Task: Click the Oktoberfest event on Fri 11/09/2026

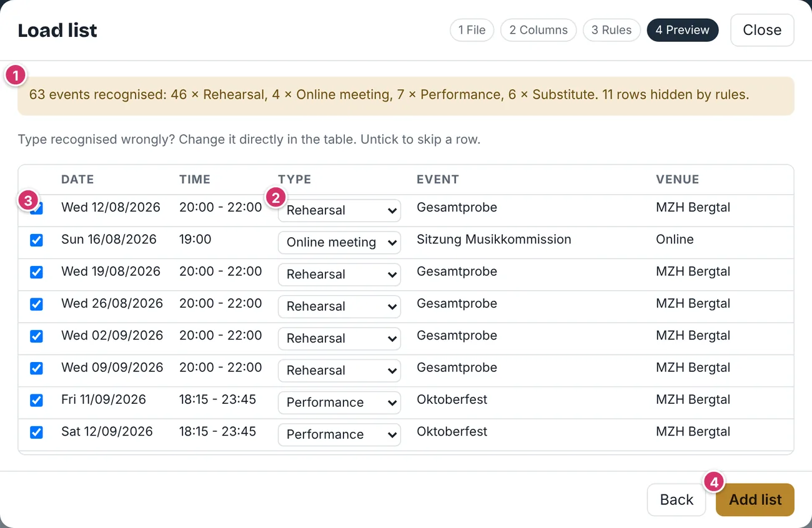Action: click(x=452, y=399)
